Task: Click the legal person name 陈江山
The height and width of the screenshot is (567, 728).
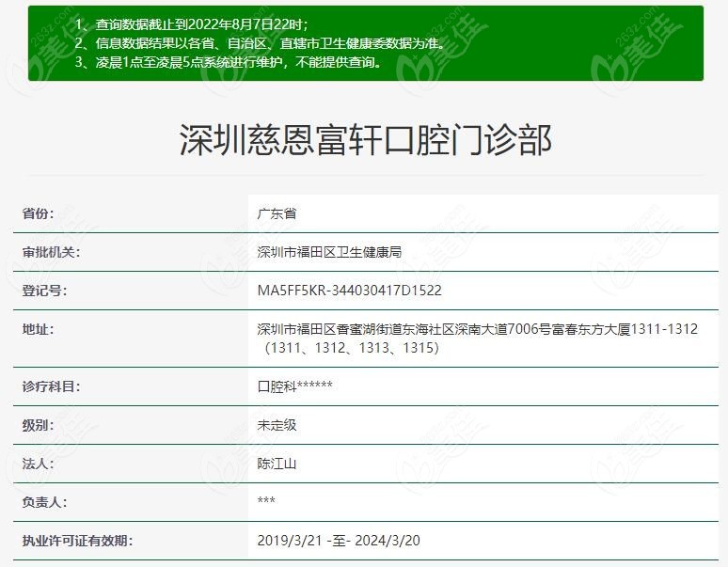Action: tap(277, 464)
